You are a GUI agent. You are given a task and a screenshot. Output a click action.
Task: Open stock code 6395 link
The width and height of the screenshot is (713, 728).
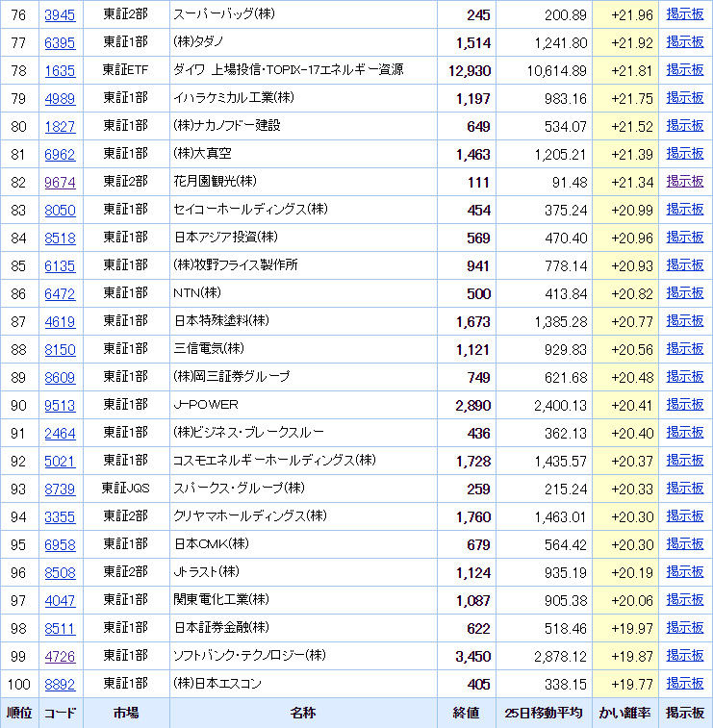60,42
